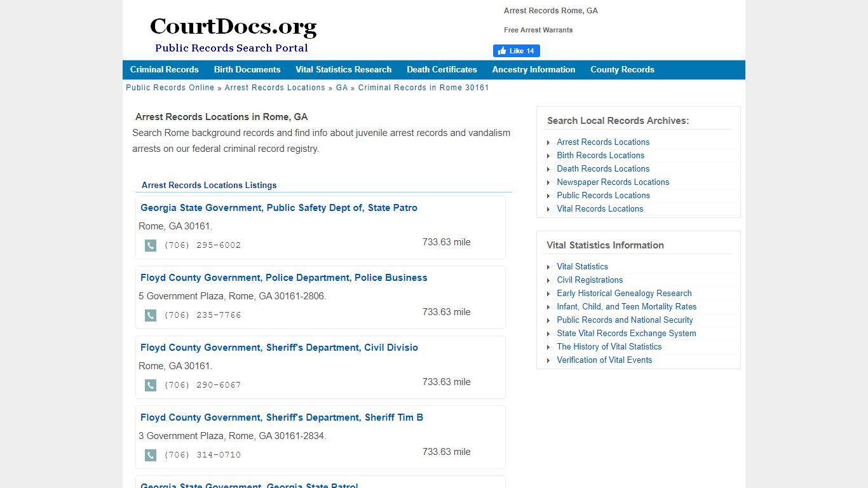Open Arrest Records Rome, GA header link
The height and width of the screenshot is (488, 868).
551,11
